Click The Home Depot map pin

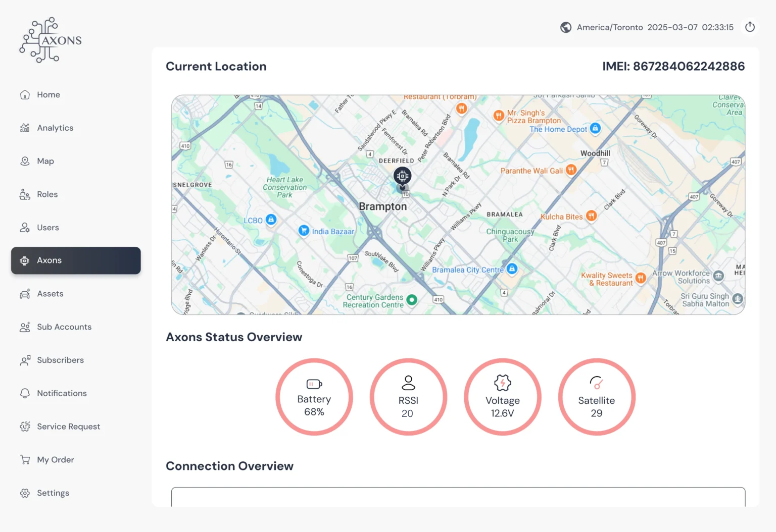coord(595,128)
